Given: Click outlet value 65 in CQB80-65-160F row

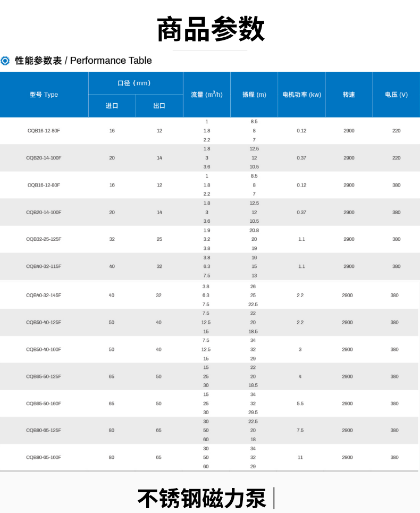Looking at the screenshot, I should click(158, 457).
